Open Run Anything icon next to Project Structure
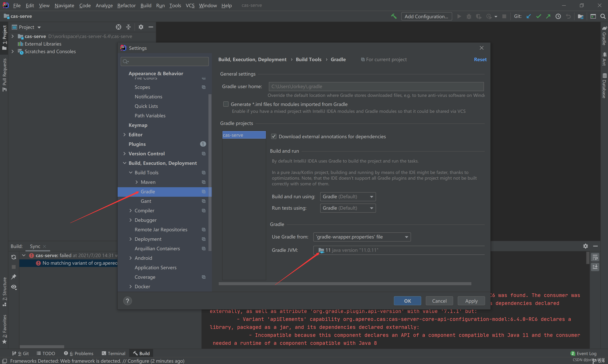Screen dimensions: 608x364 click(593, 16)
